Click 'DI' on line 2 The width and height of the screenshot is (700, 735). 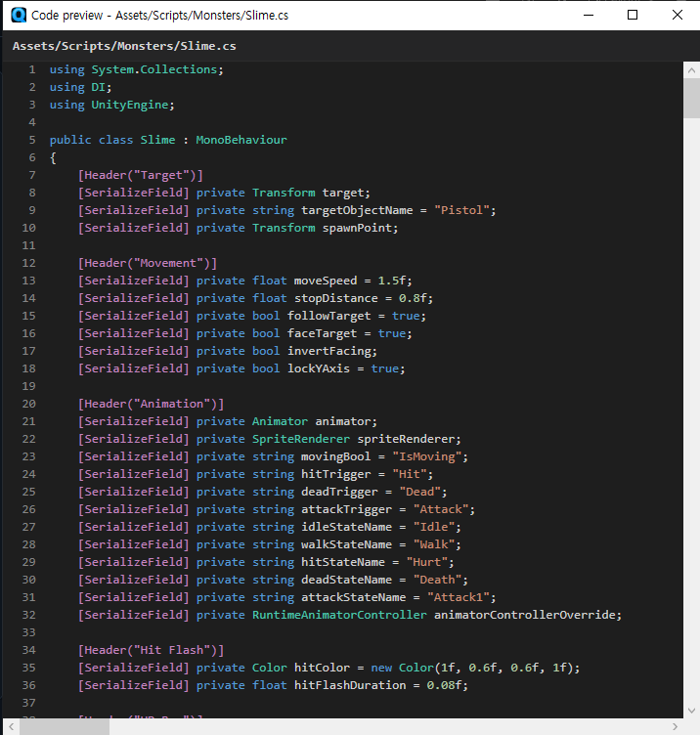(x=98, y=87)
